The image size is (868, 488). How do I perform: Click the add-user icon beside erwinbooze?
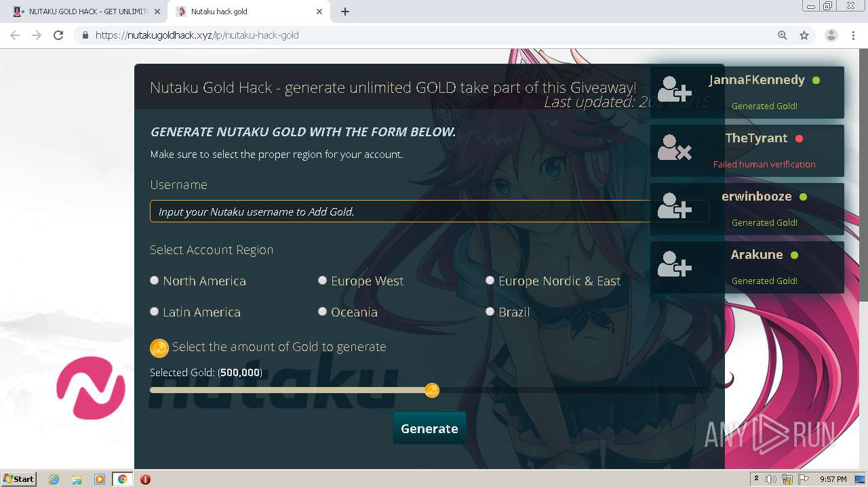[x=674, y=206]
